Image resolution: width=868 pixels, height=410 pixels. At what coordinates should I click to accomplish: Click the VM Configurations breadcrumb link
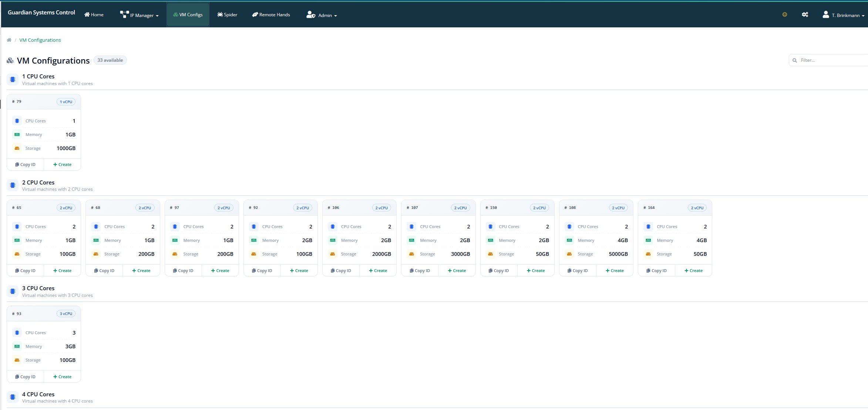[40, 40]
